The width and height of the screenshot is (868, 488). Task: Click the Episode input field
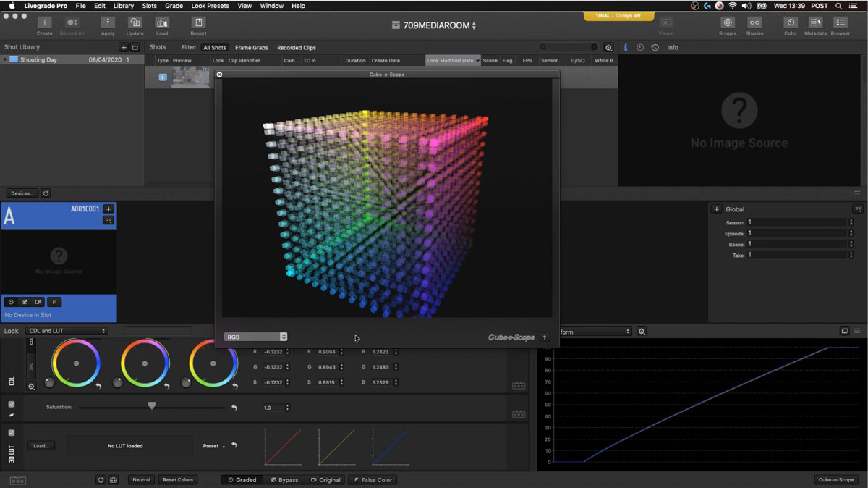coord(796,233)
